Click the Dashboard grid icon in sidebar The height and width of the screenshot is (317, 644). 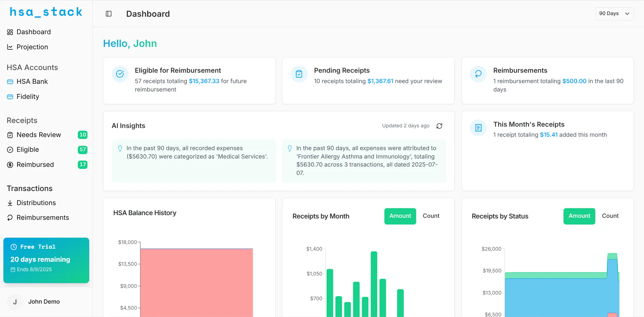coord(10,32)
